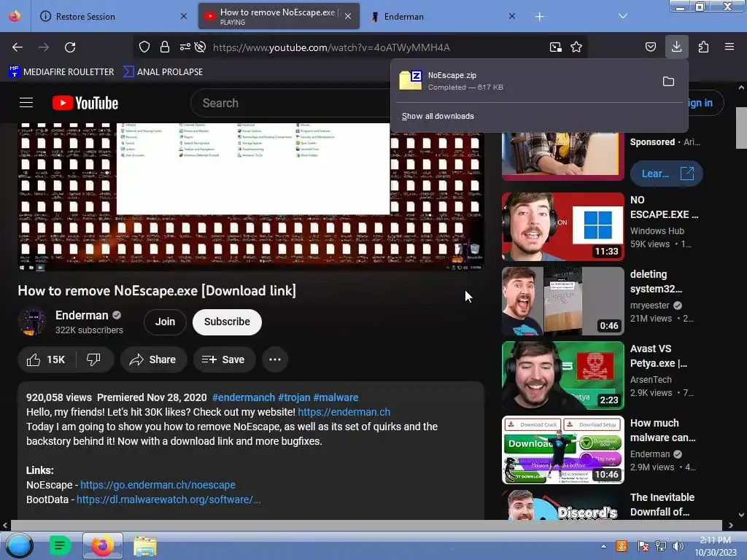
Task: Toggle picture-in-picture icon in address bar
Action: coord(555,47)
